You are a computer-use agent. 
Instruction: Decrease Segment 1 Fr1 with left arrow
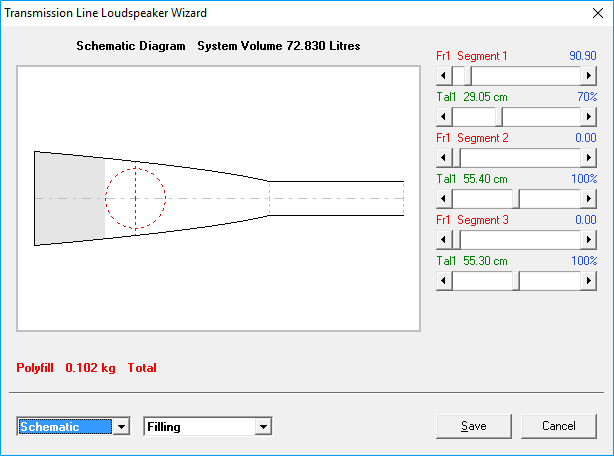[444, 76]
